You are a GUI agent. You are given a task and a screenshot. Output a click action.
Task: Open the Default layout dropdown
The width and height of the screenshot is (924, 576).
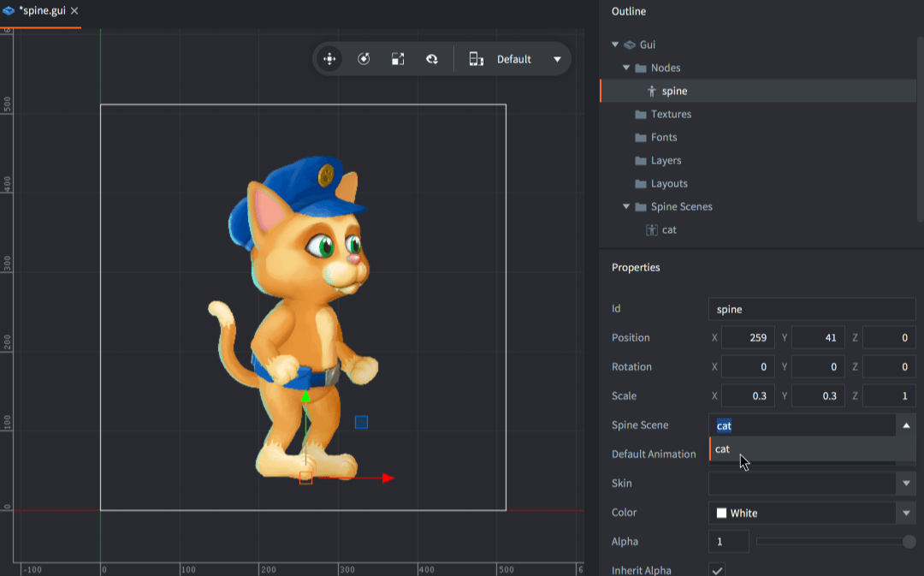click(x=557, y=59)
